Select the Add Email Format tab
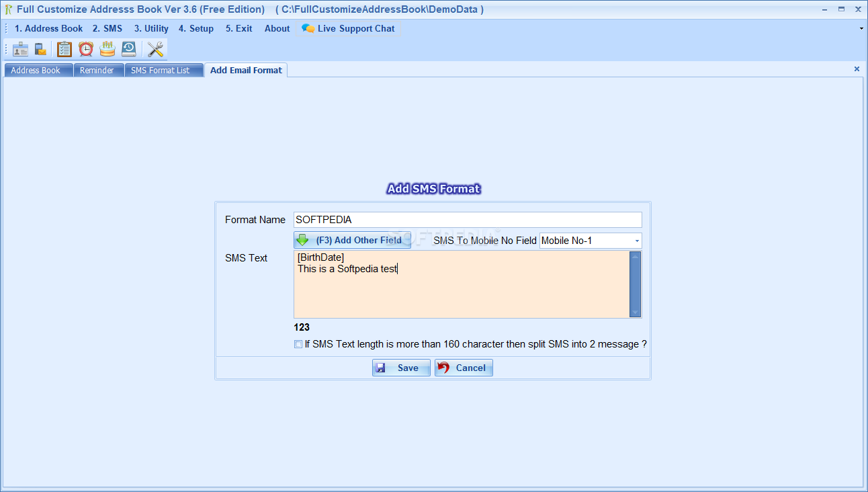The image size is (868, 492). click(246, 70)
